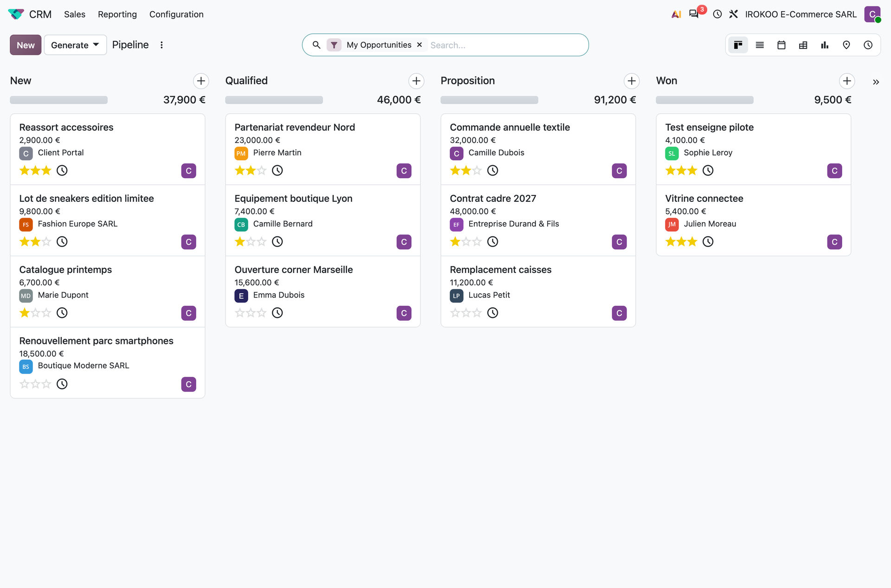Image resolution: width=891 pixels, height=588 pixels.
Task: Remove the My Opportunities filter
Action: [x=420, y=45]
